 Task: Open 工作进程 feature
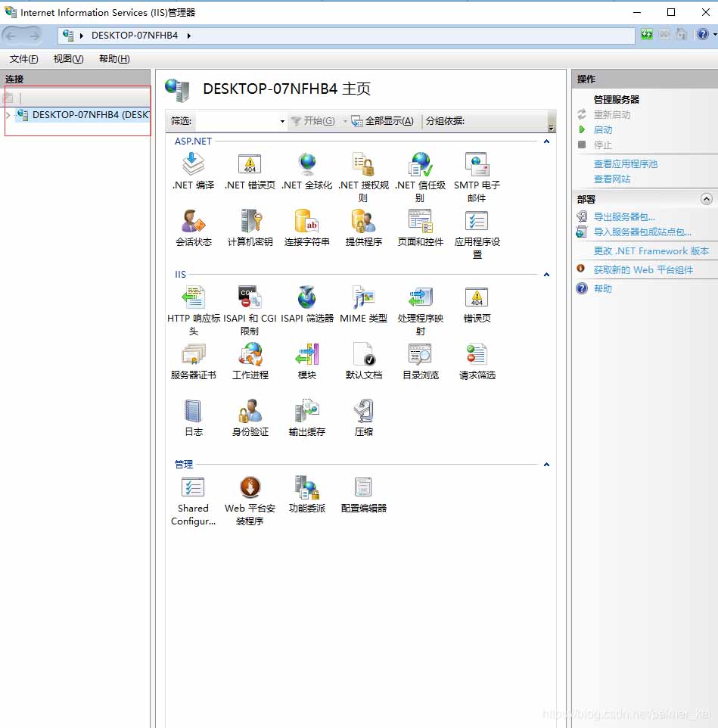pos(250,361)
